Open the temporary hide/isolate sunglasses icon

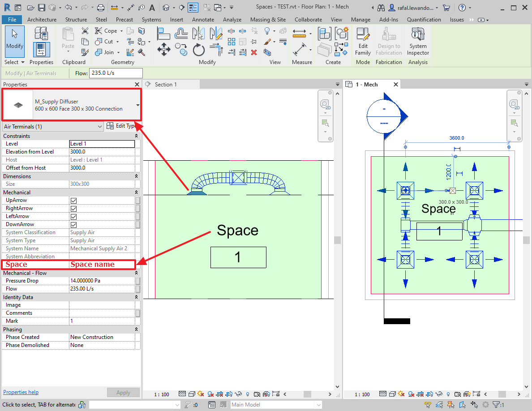pos(238,394)
